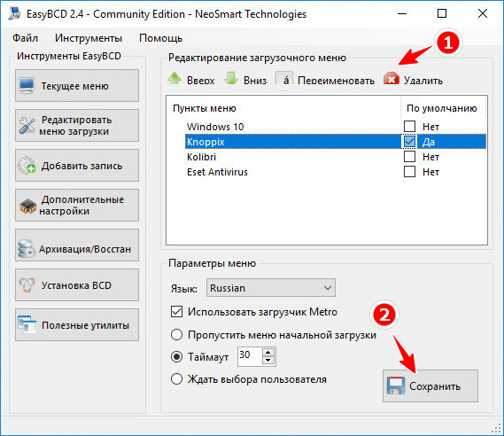Toggle Использовать загрузчик Metro checkbox
The width and height of the screenshot is (504, 436).
[x=177, y=312]
